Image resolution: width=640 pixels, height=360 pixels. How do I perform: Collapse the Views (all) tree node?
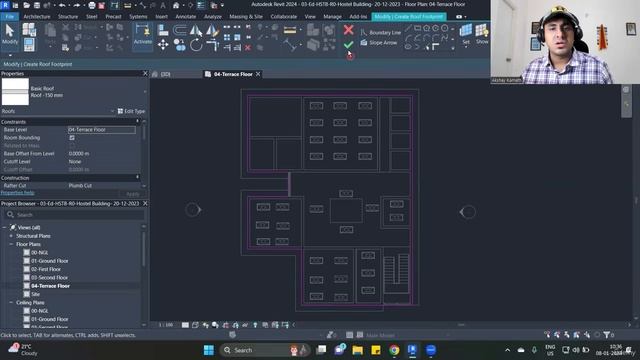(5, 227)
